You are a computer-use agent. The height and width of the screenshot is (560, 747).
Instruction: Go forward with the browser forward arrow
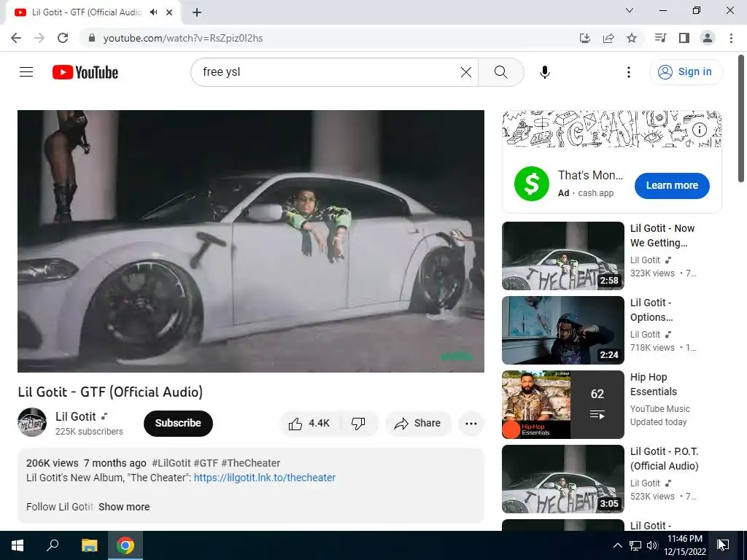39,38
